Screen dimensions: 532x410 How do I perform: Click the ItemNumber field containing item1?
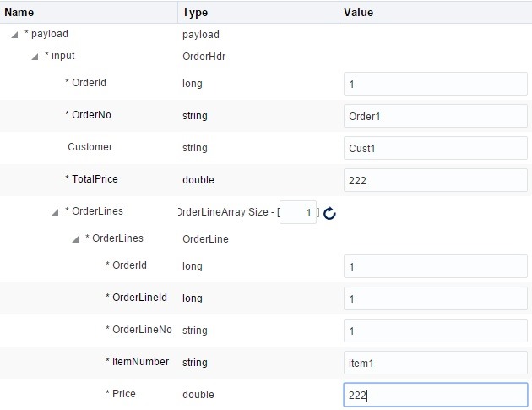coord(436,363)
